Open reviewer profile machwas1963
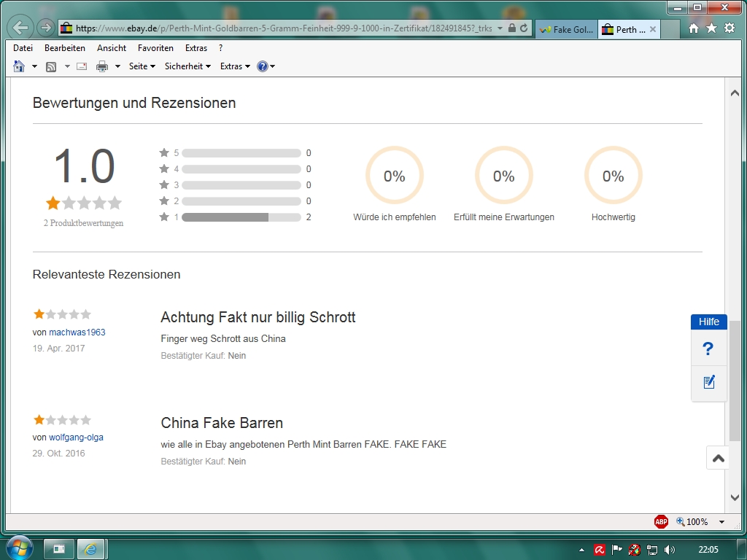747x560 pixels. [x=77, y=332]
